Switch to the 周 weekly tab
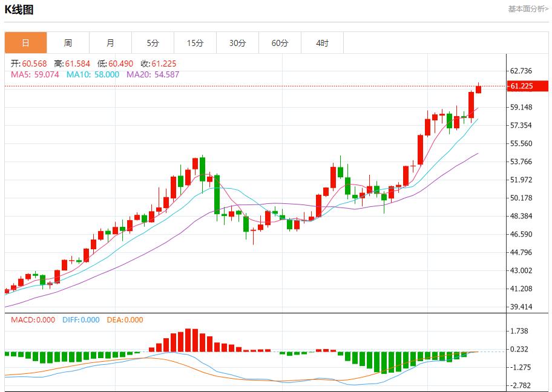 point(68,43)
